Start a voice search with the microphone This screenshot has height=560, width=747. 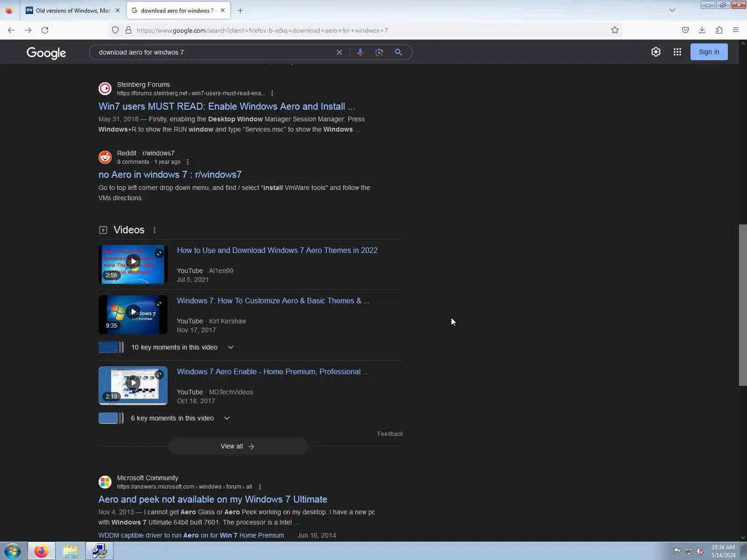(360, 52)
